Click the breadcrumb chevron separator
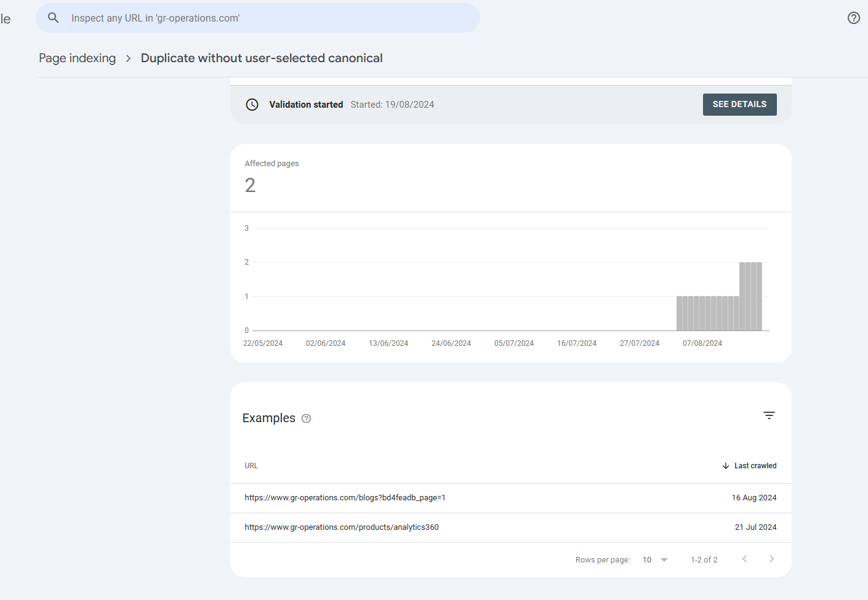Image resolution: width=868 pixels, height=600 pixels. [x=128, y=58]
